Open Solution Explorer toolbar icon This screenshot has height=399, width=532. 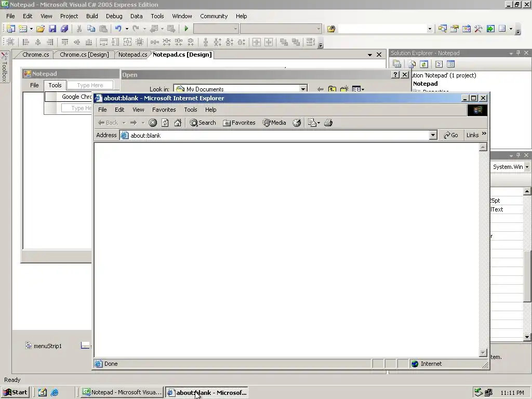tap(443, 29)
